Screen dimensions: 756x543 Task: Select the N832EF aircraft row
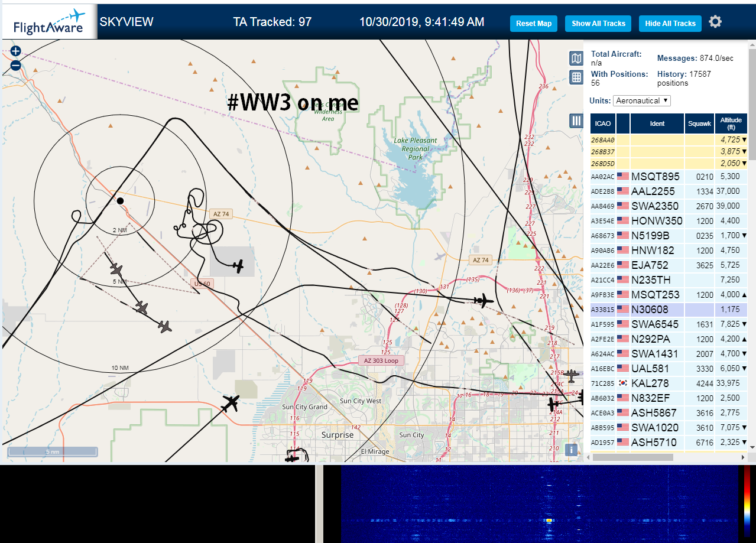tap(669, 398)
